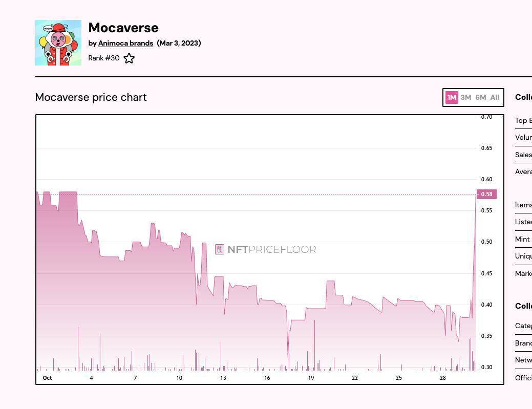Click the 0.30 price axis label

(x=486, y=367)
